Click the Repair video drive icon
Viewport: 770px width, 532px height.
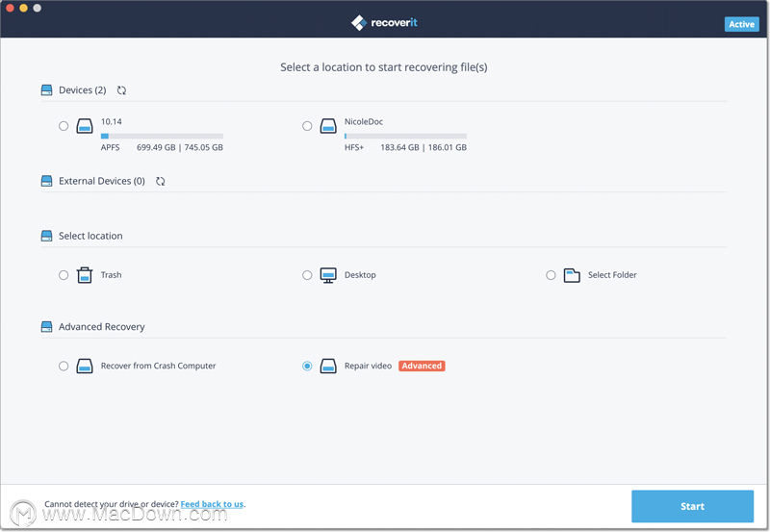pyautogui.click(x=328, y=367)
